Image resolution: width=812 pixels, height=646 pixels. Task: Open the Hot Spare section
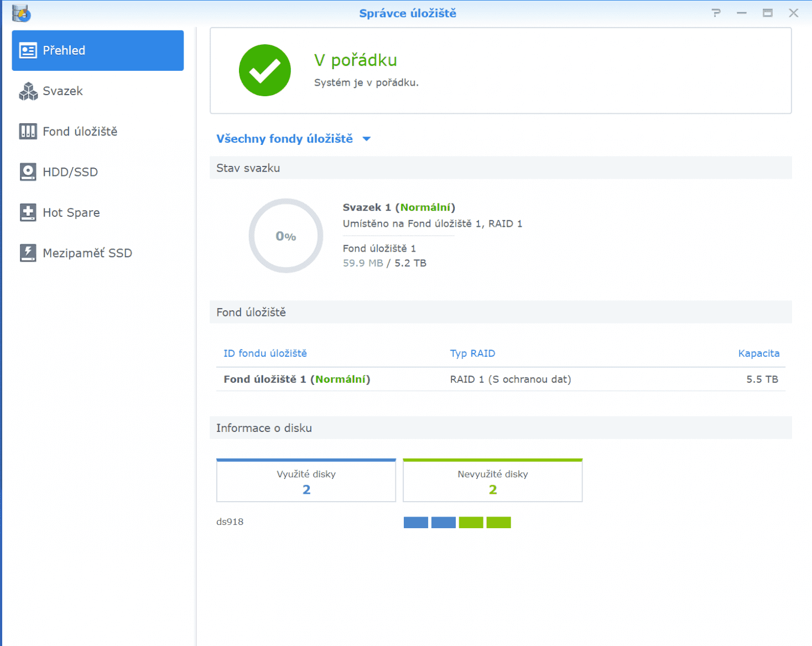point(97,212)
